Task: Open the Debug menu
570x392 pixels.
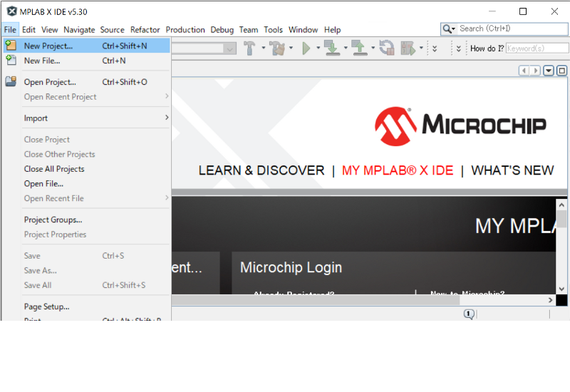Action: (x=222, y=30)
